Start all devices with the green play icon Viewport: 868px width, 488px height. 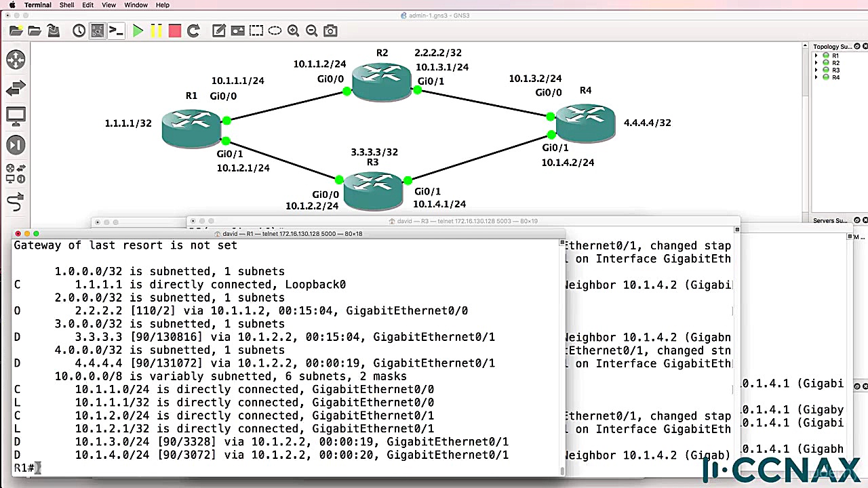coord(138,30)
